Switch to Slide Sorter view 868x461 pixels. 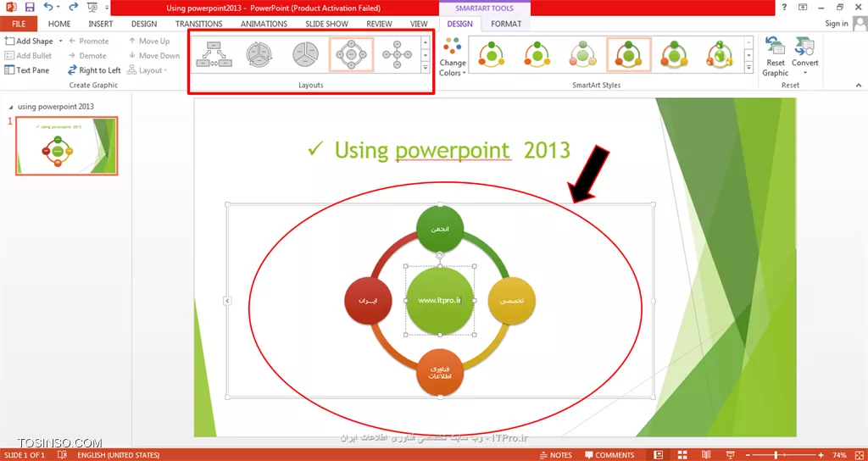tap(682, 455)
